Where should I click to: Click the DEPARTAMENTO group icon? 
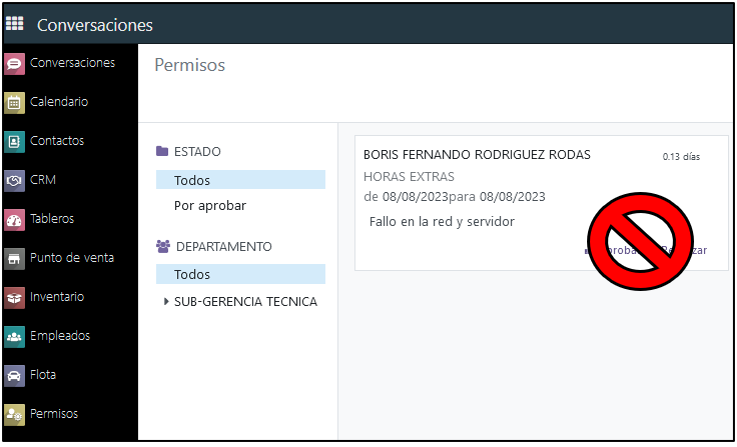[163, 246]
